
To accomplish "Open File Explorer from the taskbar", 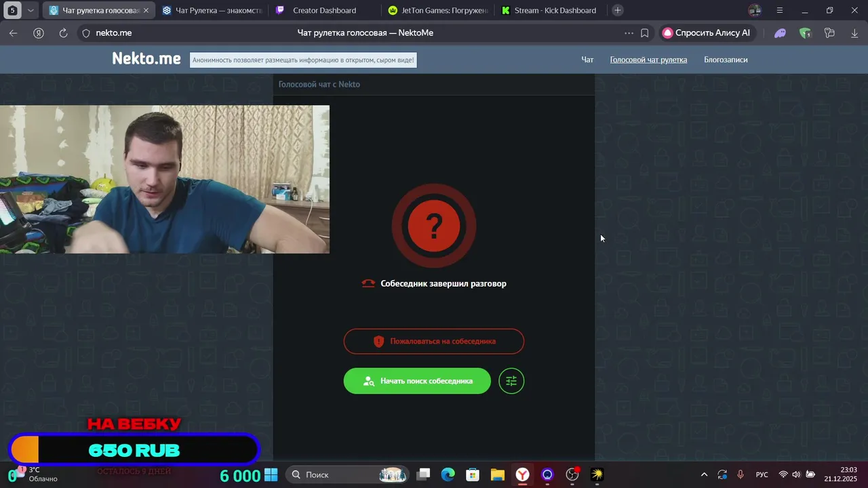I will pos(498,474).
